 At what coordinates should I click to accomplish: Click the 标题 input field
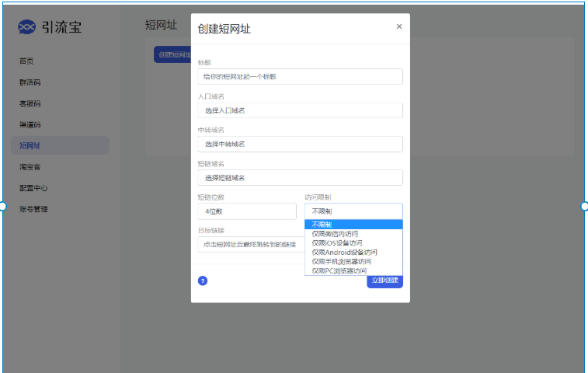300,76
